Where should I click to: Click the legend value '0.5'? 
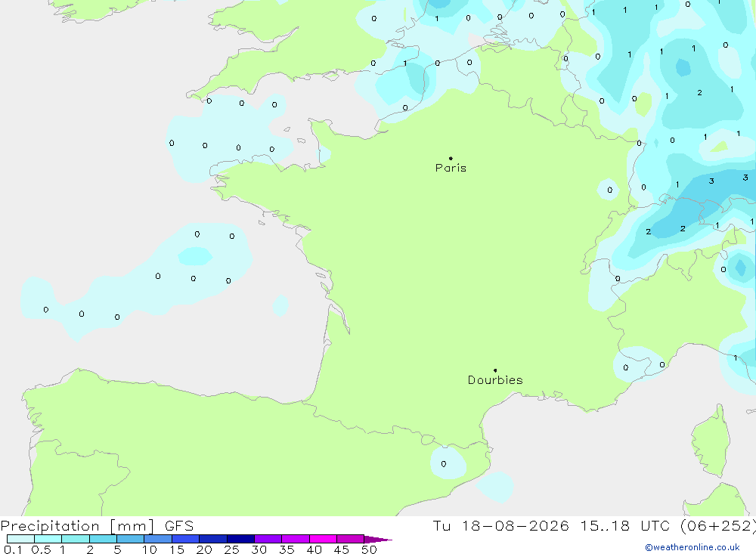pos(41,549)
